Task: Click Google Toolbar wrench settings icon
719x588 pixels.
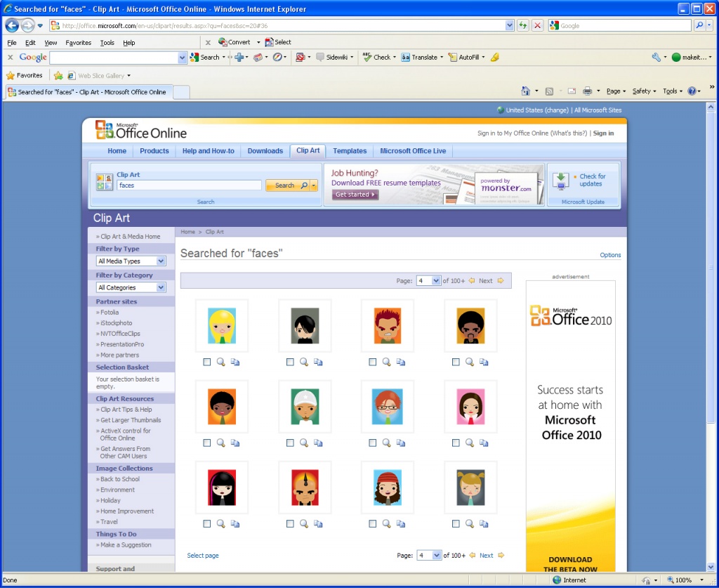Action: 657,58
